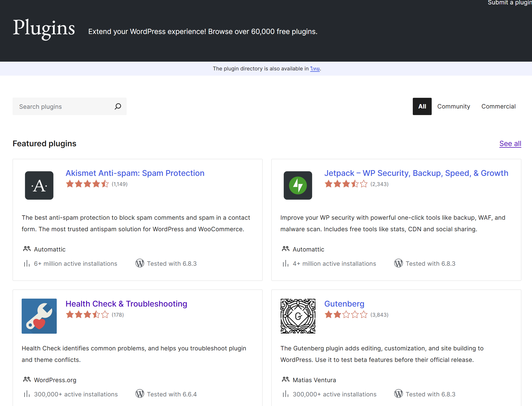
Task: Open the Jetpack plugin title link
Action: coord(416,173)
